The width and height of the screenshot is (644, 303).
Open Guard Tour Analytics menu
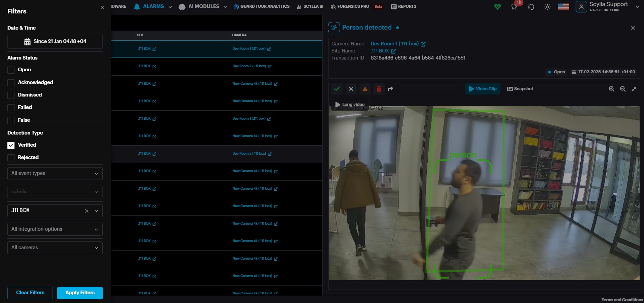261,6
